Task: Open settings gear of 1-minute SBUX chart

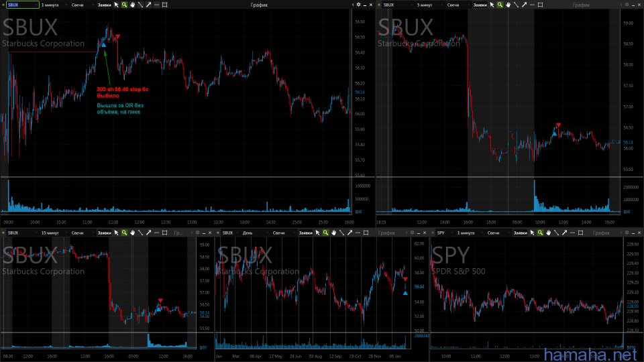Action: point(358,5)
